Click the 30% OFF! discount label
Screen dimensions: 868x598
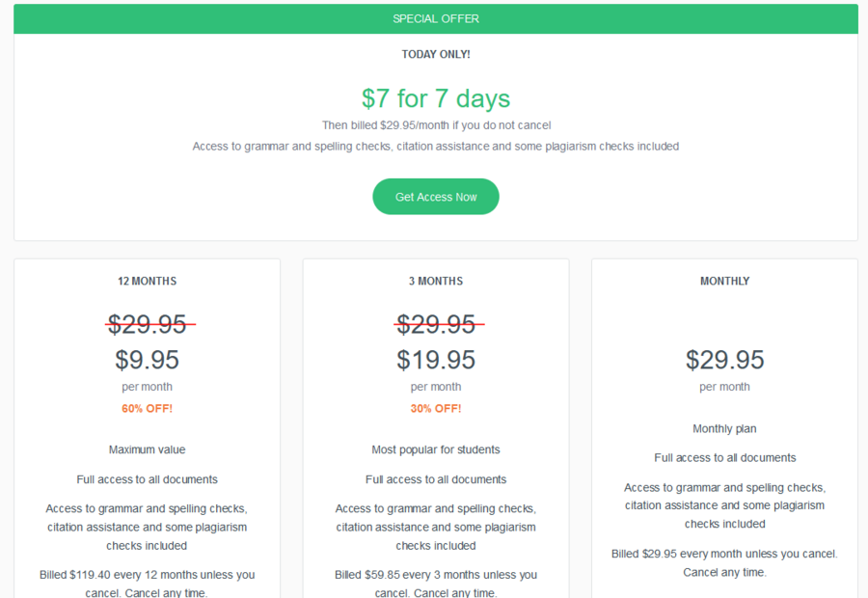[436, 409]
